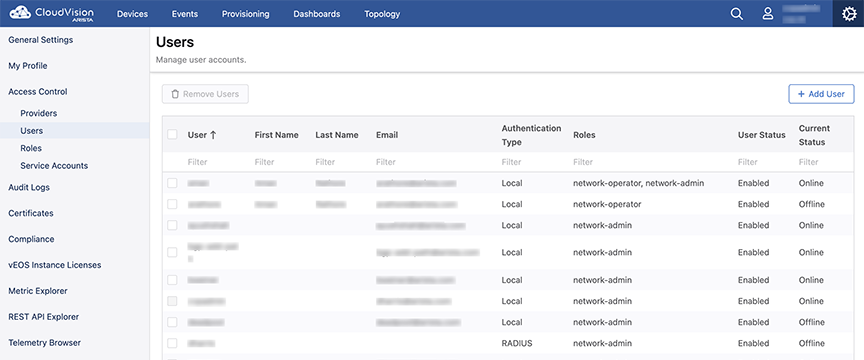Viewport: 864px width, 360px height.
Task: Tick the select-all checkbox in table header
Action: 172,135
